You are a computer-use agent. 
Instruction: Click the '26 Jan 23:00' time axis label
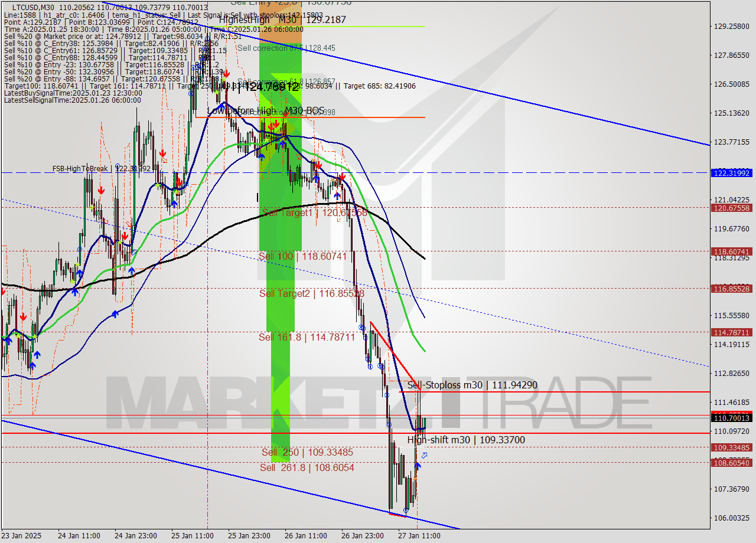coord(363,536)
